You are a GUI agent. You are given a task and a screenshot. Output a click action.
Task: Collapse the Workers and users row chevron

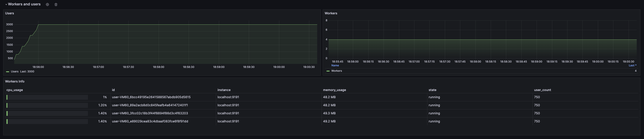6,4
